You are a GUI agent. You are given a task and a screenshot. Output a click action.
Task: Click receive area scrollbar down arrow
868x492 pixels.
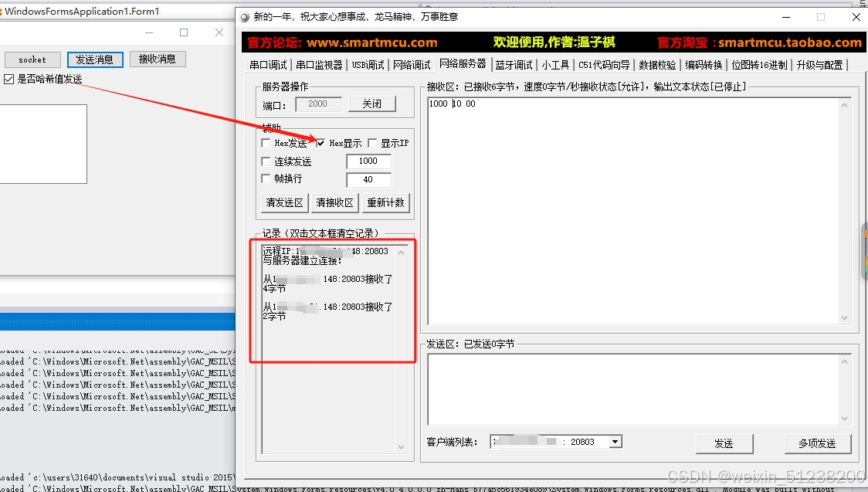(845, 318)
